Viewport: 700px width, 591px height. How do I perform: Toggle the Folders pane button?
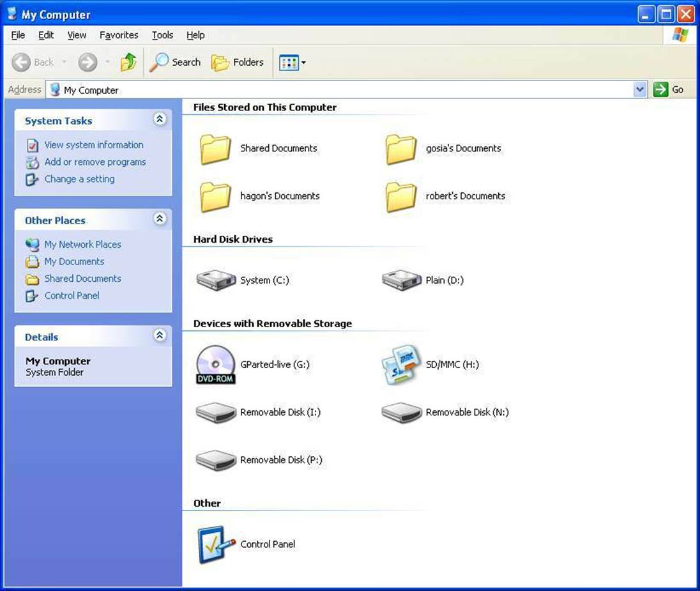pos(238,62)
